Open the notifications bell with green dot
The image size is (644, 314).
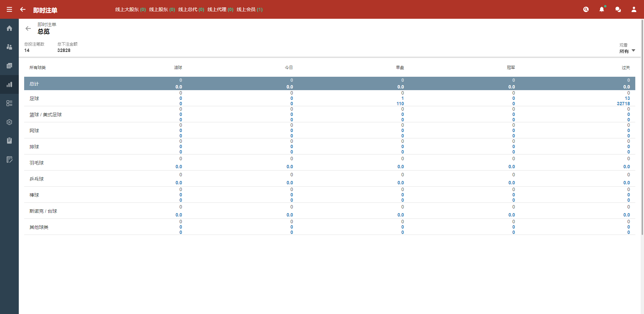click(602, 9)
